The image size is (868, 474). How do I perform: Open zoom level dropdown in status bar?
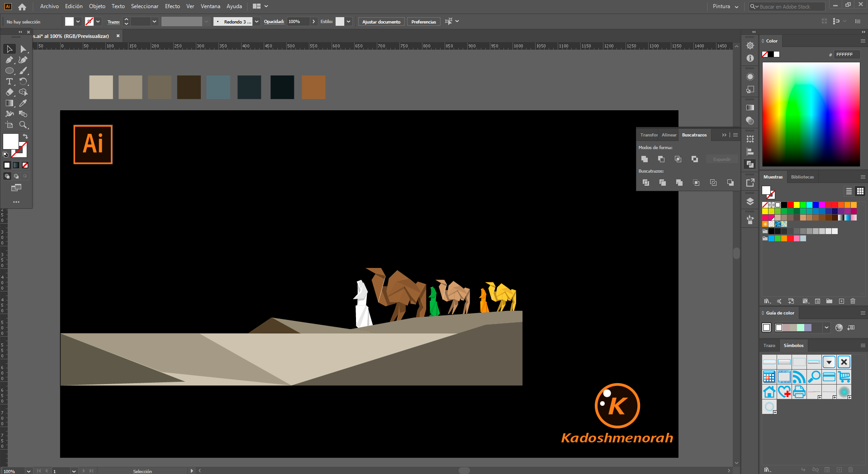[x=28, y=471]
